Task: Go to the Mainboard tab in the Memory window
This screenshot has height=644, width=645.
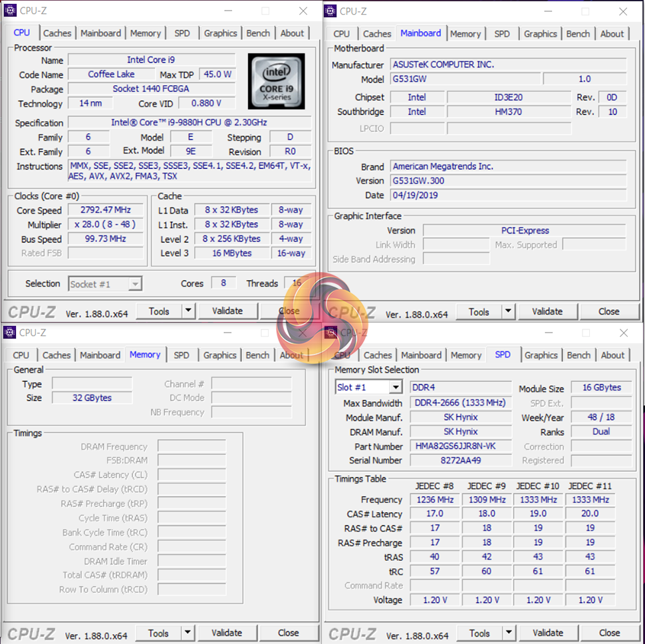Action: pyautogui.click(x=100, y=355)
